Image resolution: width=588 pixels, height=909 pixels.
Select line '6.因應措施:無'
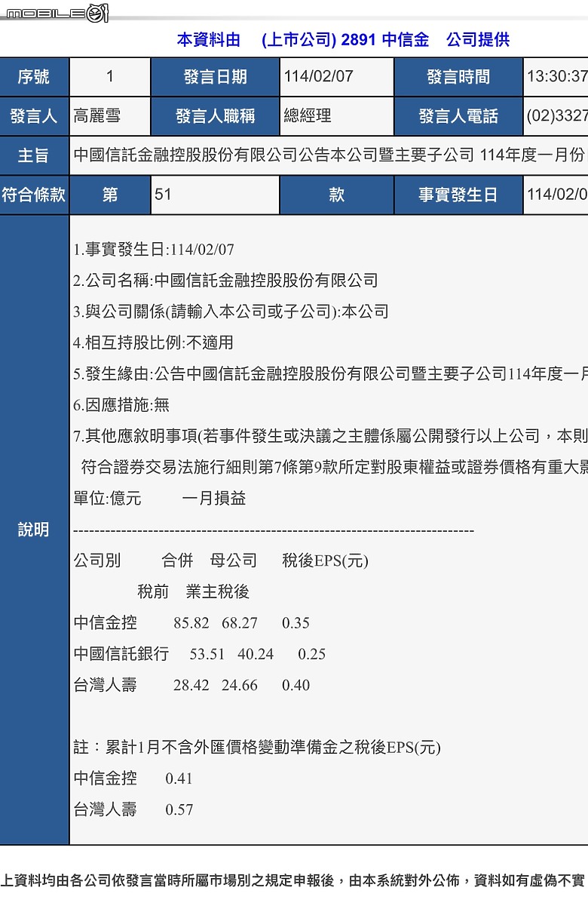click(121, 405)
